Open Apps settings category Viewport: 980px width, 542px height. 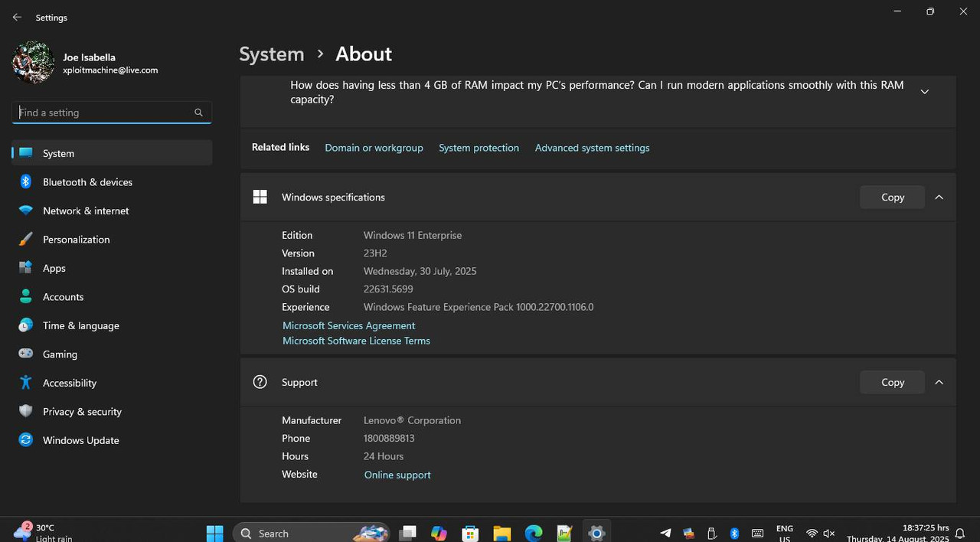click(x=112, y=268)
